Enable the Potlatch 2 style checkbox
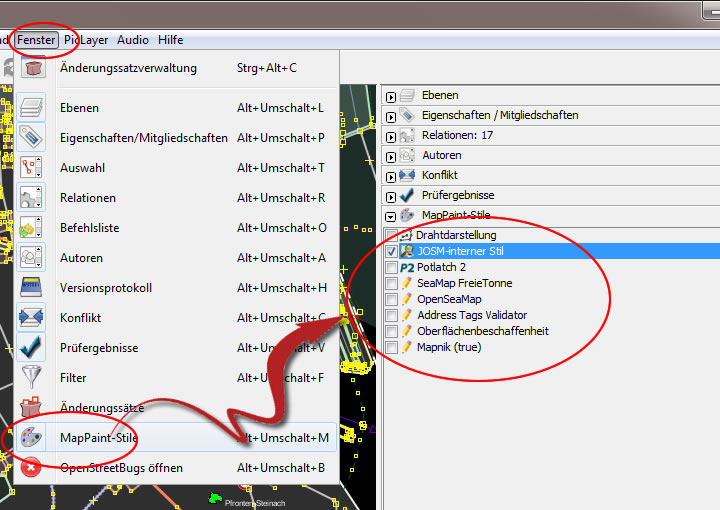Screen dimensions: 720x510 (x=391, y=267)
